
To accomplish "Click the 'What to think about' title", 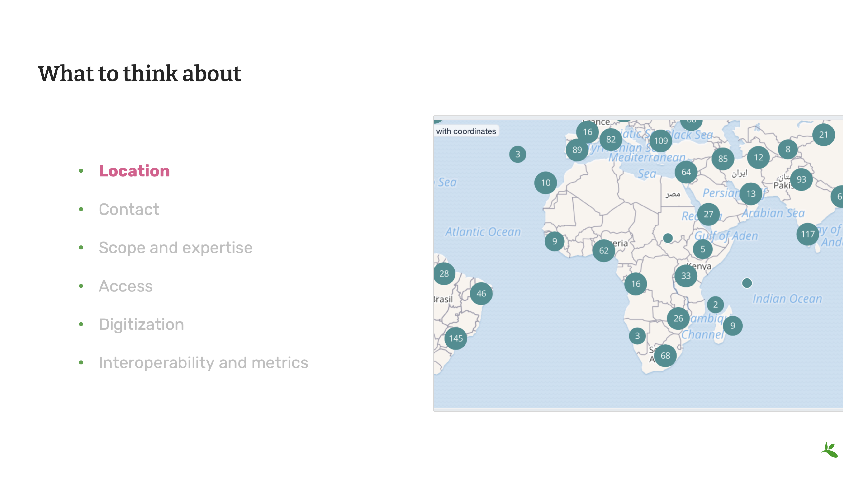I will [139, 73].
